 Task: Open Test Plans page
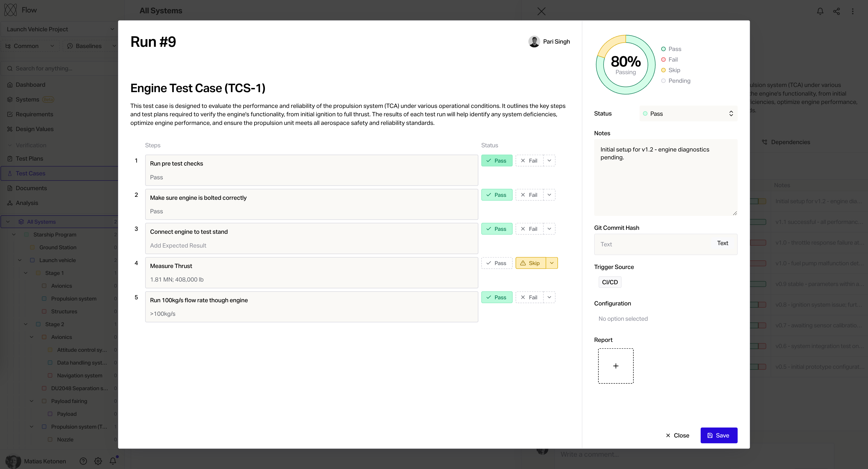tap(29, 158)
